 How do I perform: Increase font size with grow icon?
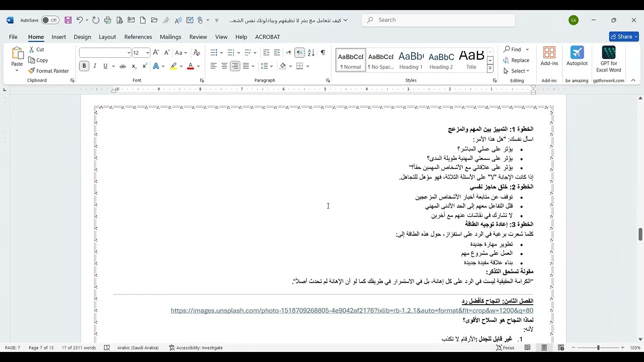click(156, 52)
